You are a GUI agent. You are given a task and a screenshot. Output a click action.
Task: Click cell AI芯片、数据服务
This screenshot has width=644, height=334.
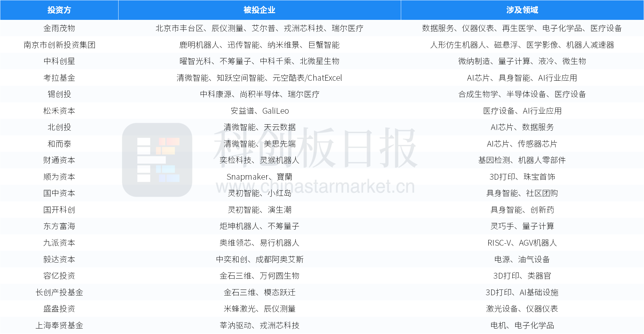coord(522,127)
